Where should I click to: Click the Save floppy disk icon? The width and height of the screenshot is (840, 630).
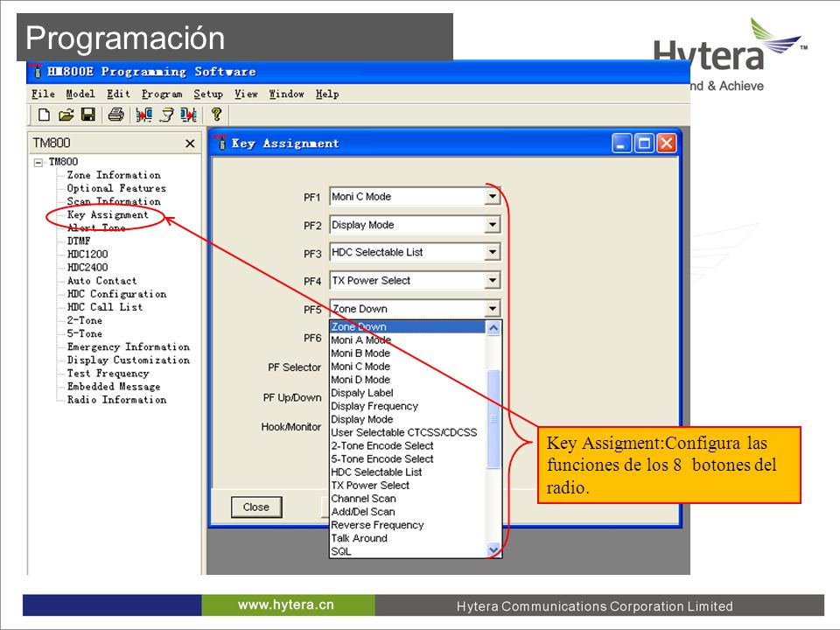tap(87, 114)
